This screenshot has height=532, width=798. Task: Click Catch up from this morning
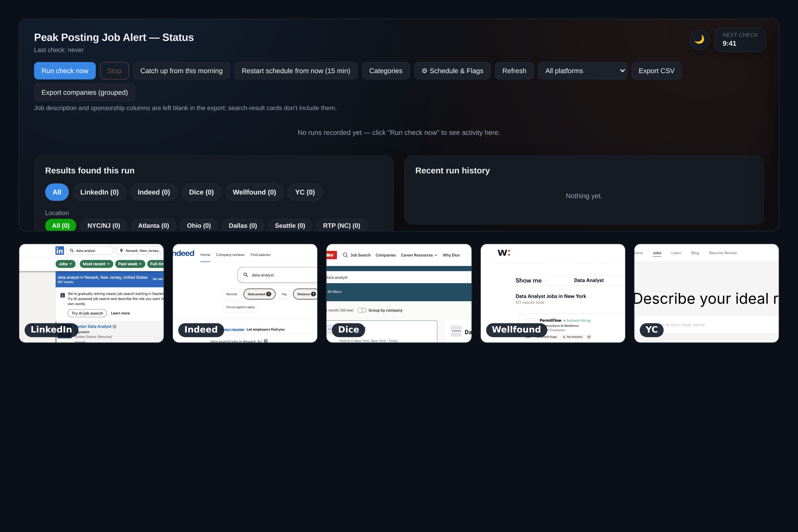click(x=181, y=71)
